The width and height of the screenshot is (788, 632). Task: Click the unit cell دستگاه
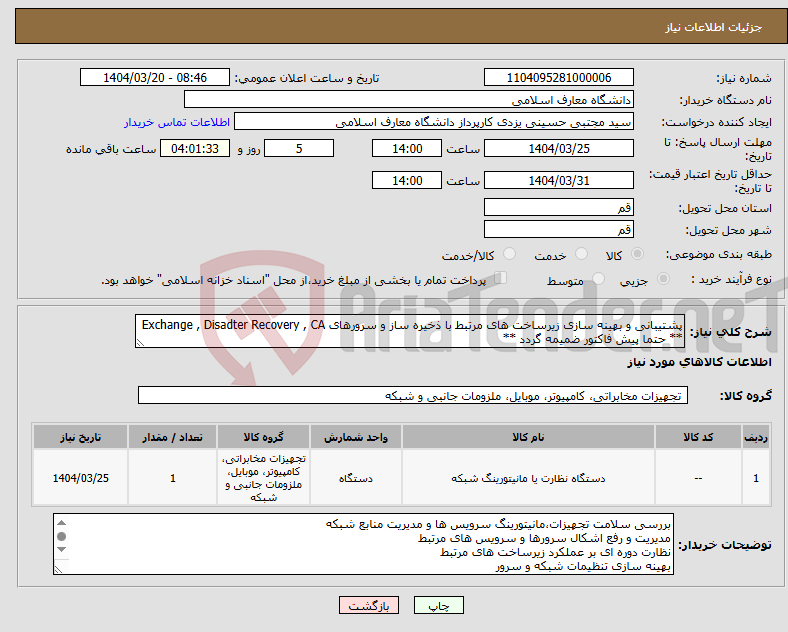click(x=356, y=478)
